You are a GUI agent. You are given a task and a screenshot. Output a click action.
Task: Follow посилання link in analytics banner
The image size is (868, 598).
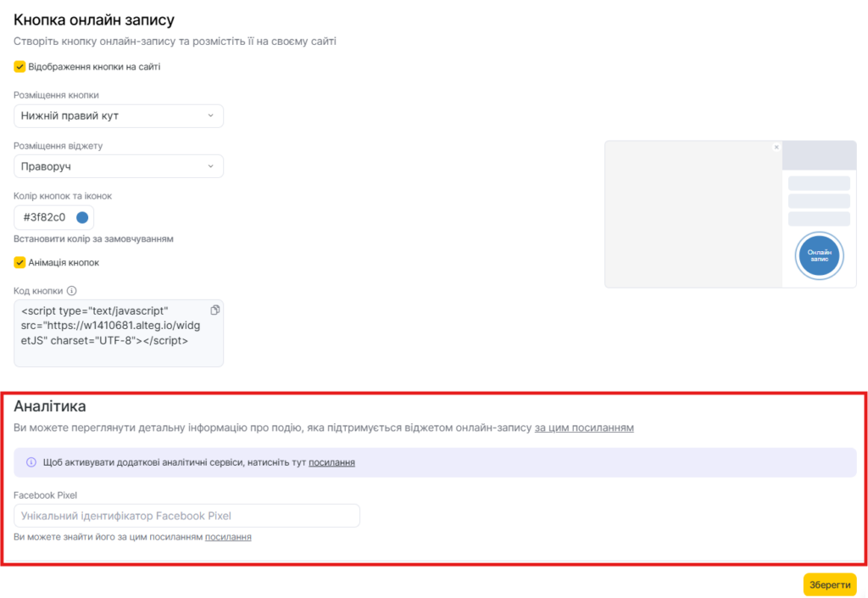(331, 462)
